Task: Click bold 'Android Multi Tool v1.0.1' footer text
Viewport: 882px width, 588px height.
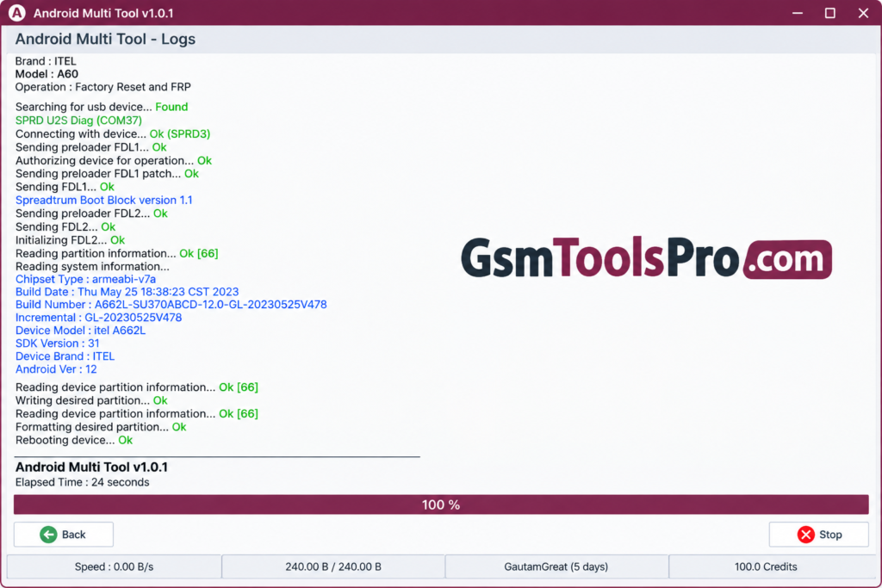Action: pos(91,467)
